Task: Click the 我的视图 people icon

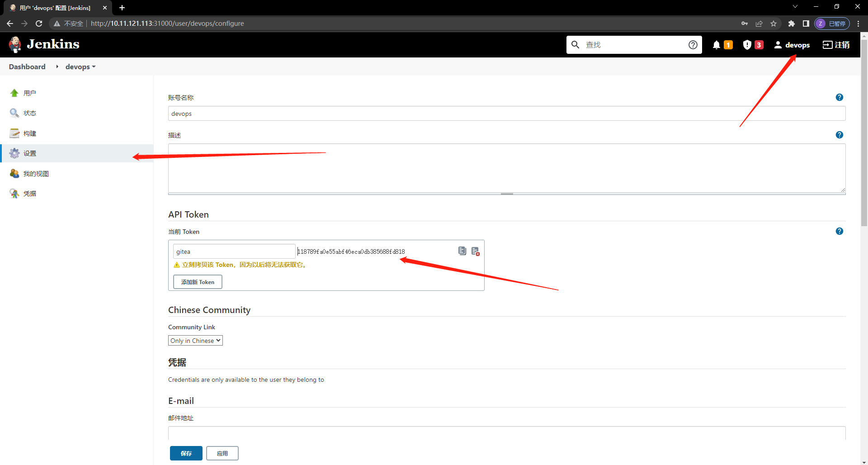Action: coord(14,174)
